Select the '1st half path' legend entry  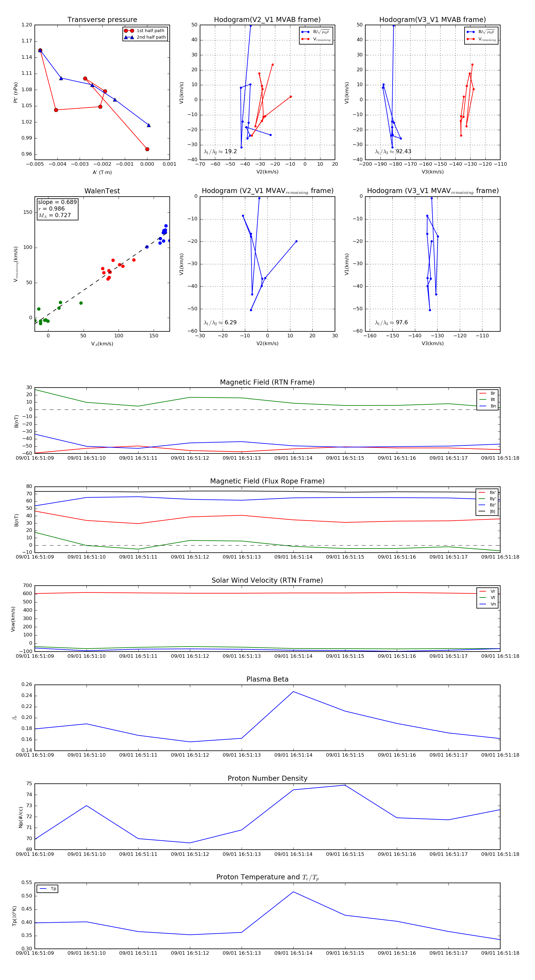click(145, 31)
